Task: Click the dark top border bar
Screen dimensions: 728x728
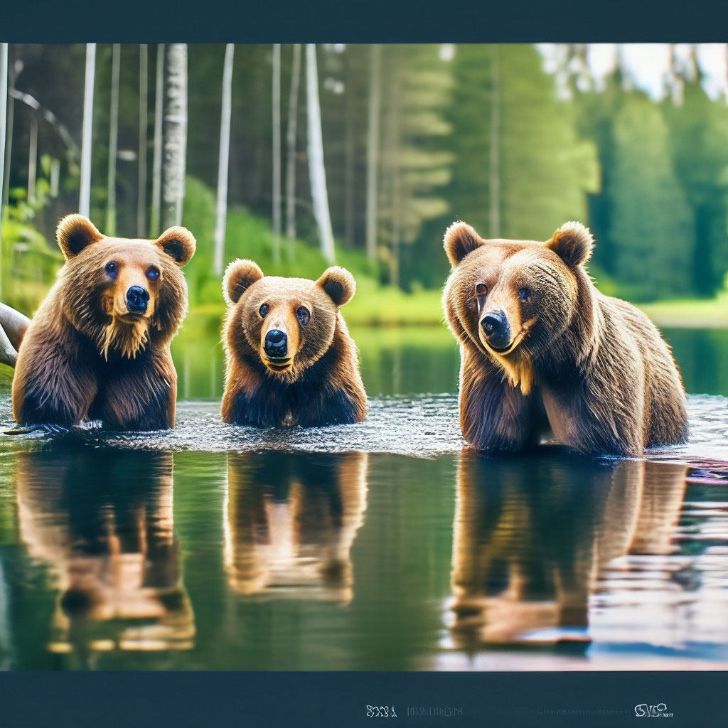Action: point(364,21)
